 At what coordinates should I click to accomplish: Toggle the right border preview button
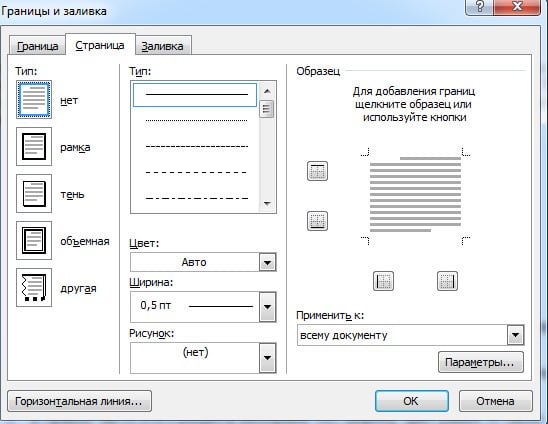tap(447, 281)
